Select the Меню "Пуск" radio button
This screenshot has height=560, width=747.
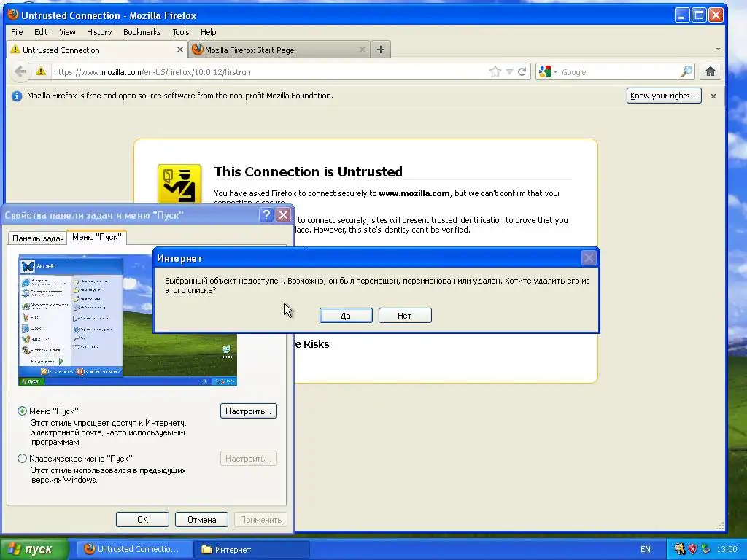22,411
